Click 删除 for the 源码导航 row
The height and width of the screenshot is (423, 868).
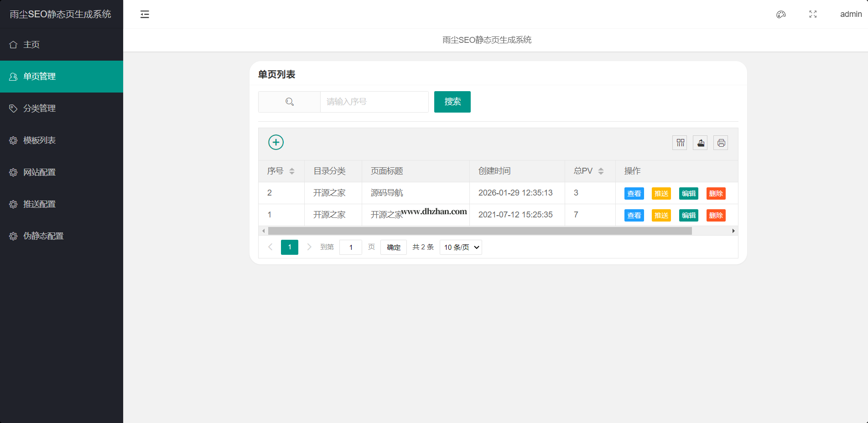click(x=716, y=194)
